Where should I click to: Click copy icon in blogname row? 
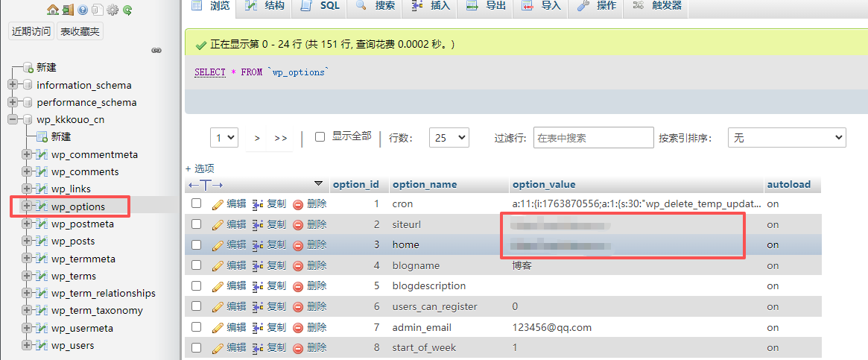258,265
